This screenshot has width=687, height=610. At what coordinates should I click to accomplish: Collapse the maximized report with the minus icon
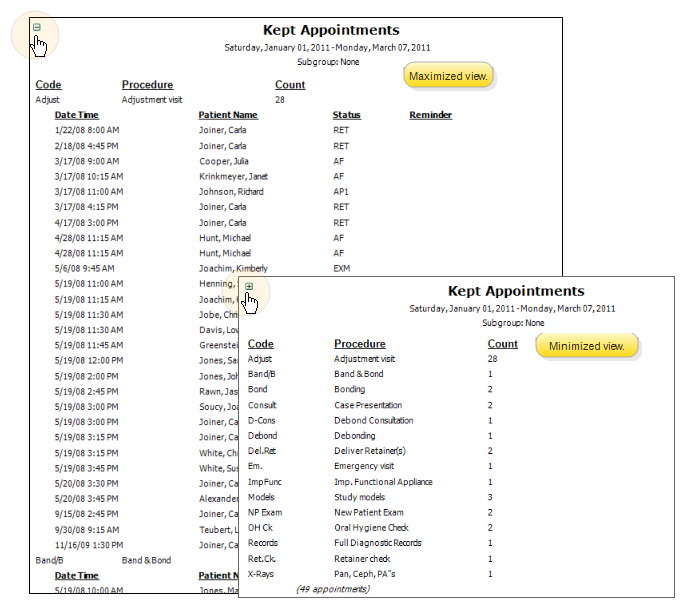[x=37, y=28]
